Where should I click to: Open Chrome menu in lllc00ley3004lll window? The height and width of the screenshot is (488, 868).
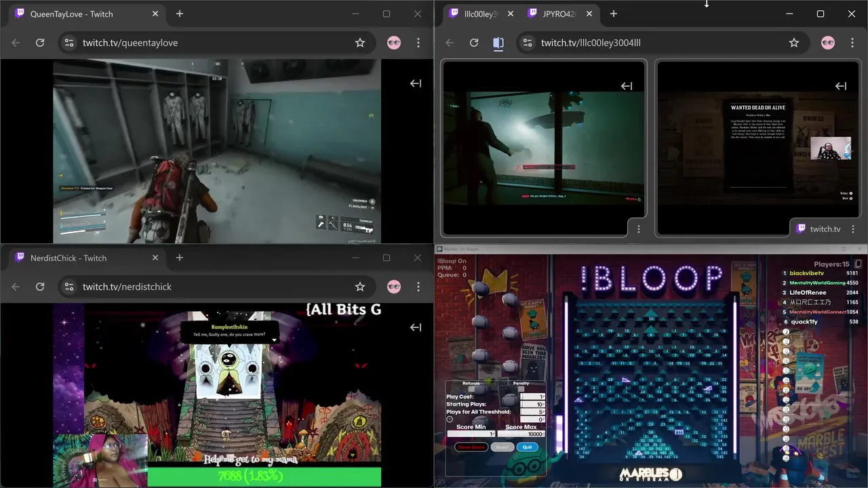852,43
